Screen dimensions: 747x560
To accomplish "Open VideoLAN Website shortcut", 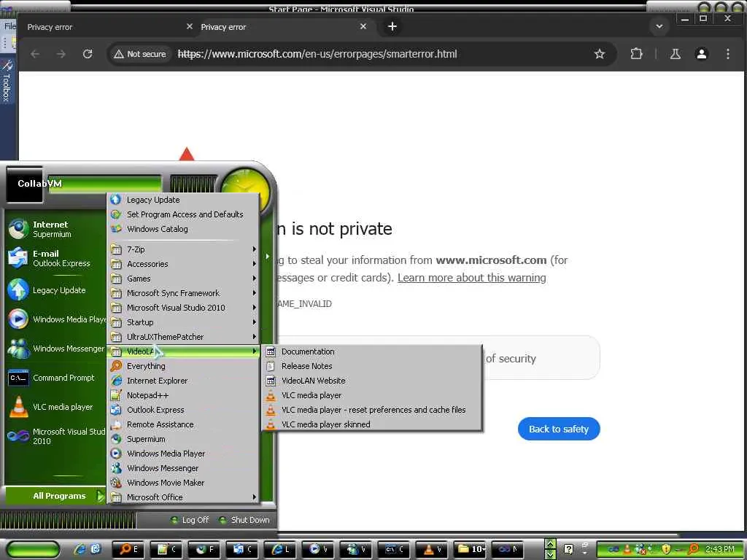I will (x=371, y=381).
